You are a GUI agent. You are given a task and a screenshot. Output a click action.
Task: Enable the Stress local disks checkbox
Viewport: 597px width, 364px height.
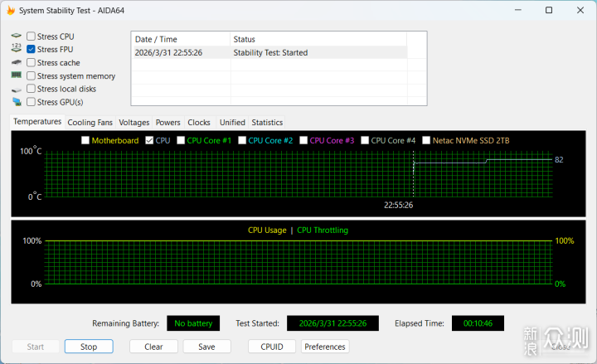pyautogui.click(x=31, y=89)
